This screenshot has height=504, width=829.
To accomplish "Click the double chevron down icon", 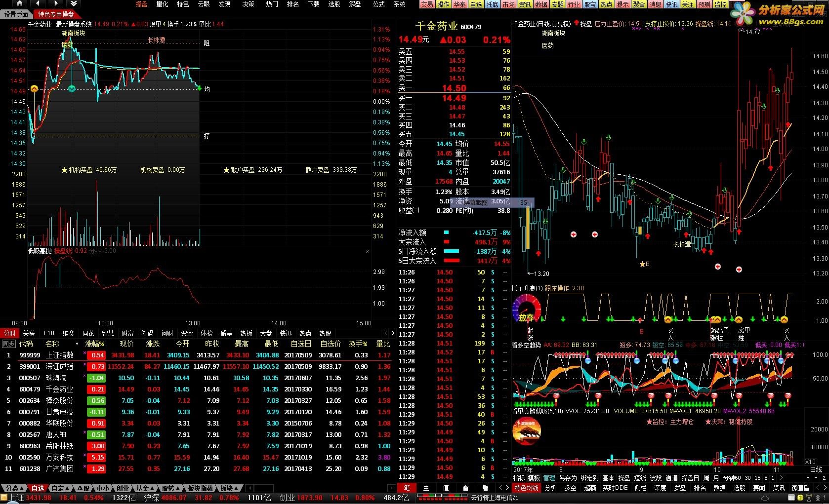I will [73, 4].
